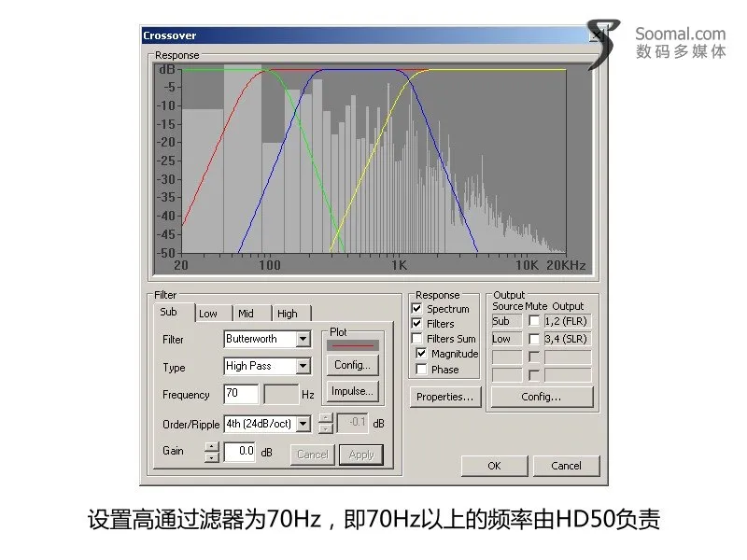The height and width of the screenshot is (560, 747).
Task: Switch to the Low filter tab
Action: tap(214, 314)
